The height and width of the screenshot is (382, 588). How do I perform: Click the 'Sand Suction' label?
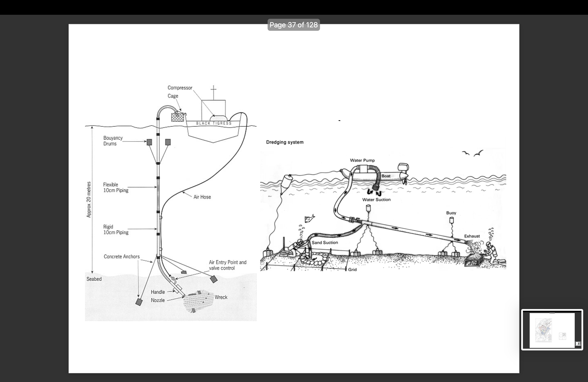tap(325, 243)
